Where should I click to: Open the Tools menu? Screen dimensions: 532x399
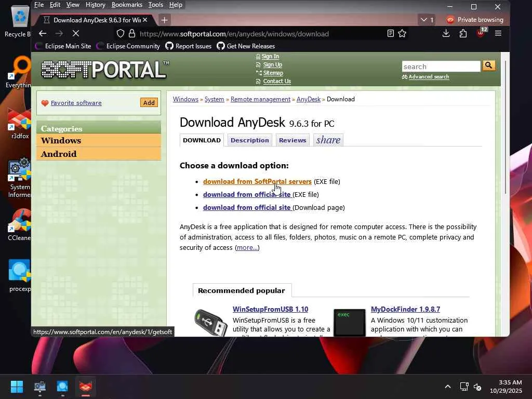pyautogui.click(x=156, y=5)
